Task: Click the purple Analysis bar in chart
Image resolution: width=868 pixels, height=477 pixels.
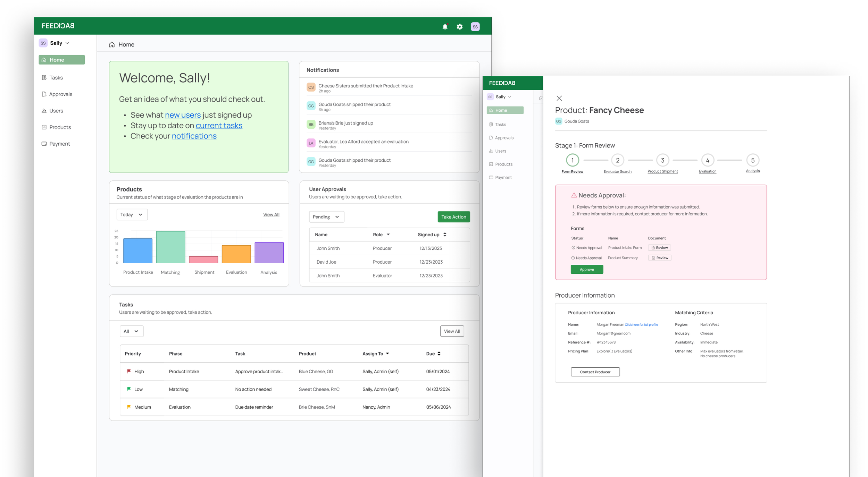Action: pos(269,253)
